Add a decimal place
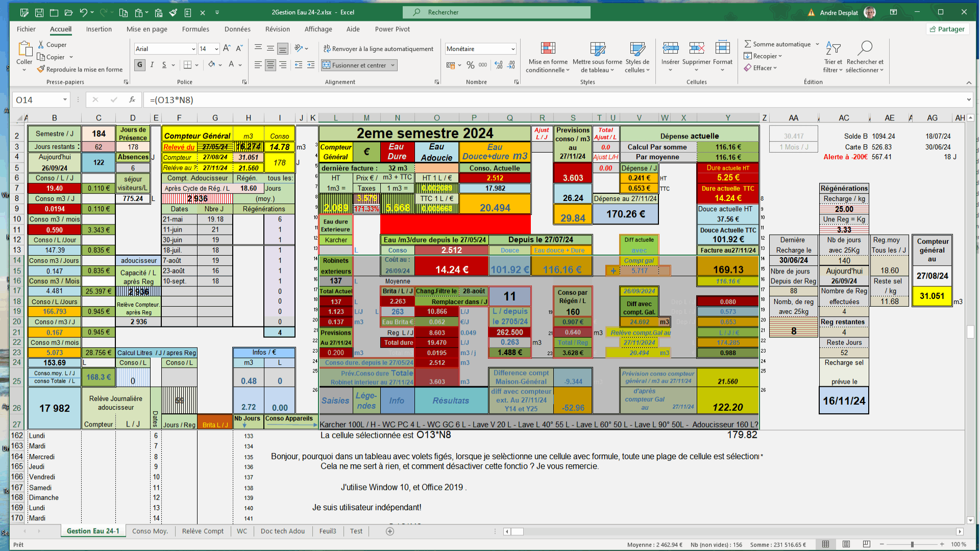 pos(499,65)
